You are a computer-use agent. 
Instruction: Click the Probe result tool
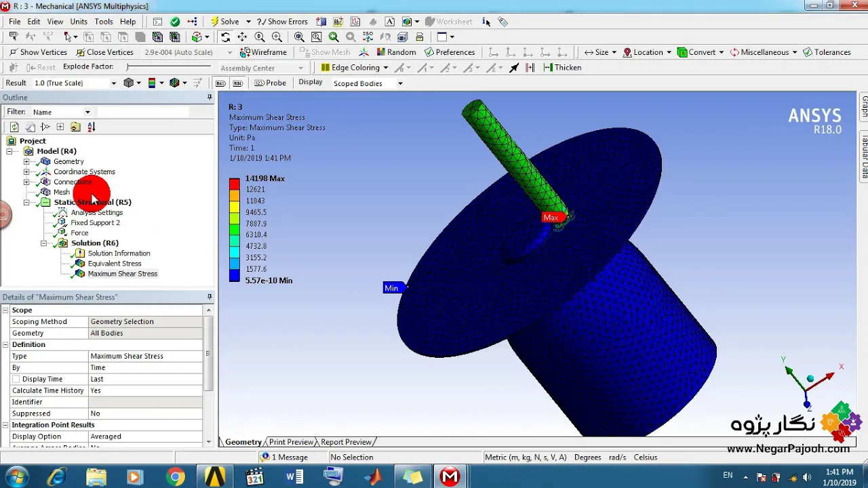pos(271,83)
